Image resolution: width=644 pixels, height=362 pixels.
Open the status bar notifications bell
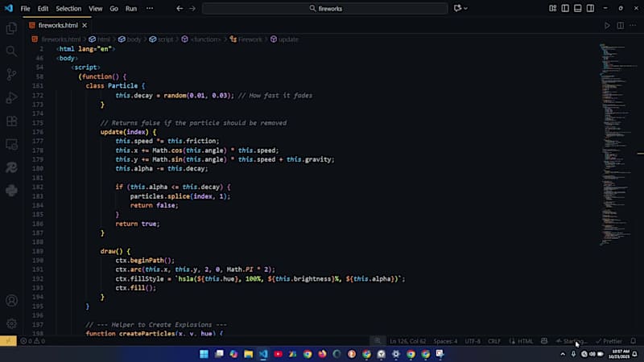click(x=634, y=341)
